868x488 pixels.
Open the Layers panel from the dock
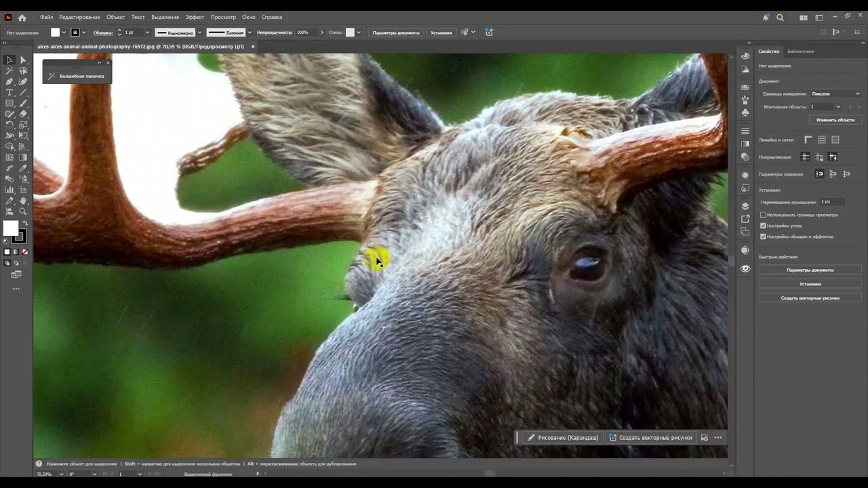(x=745, y=206)
